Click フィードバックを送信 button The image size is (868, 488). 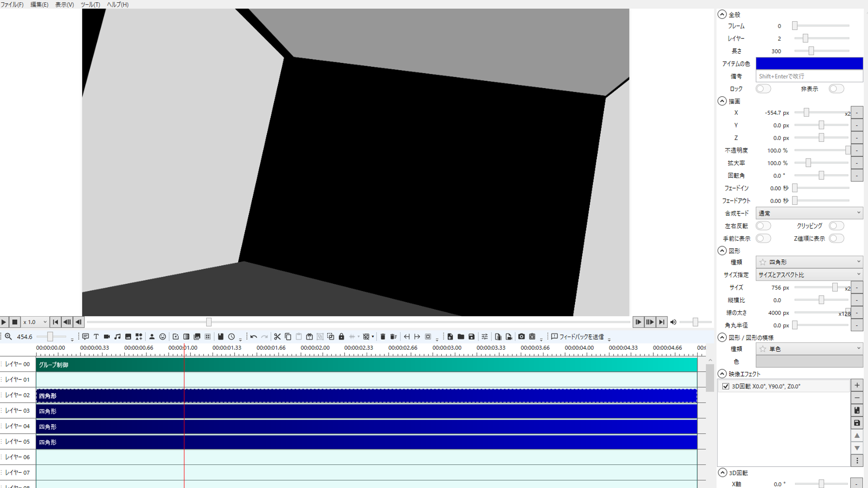pos(577,337)
